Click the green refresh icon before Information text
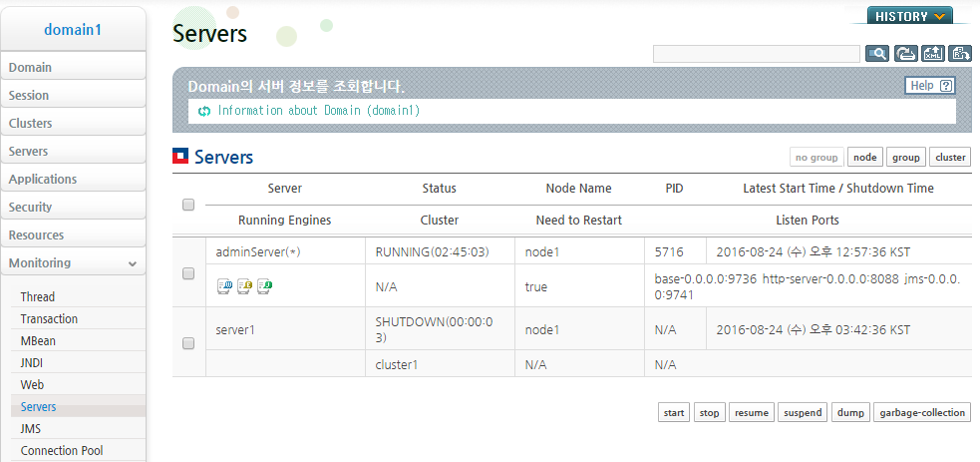The image size is (980, 462). click(204, 112)
